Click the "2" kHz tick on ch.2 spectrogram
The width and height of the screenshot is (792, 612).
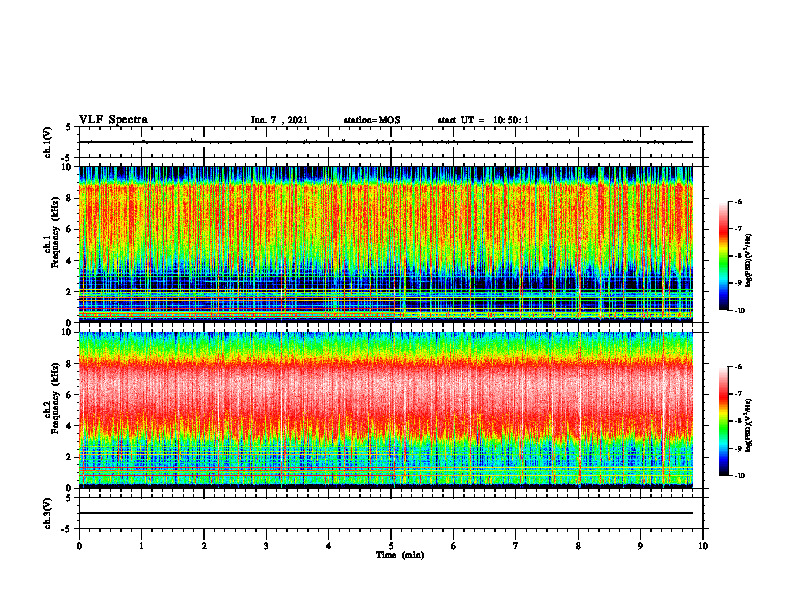click(x=70, y=457)
